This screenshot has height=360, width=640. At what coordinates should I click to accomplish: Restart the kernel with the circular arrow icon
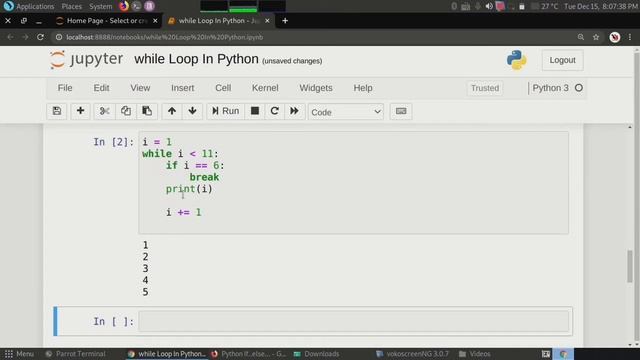pos(275,111)
